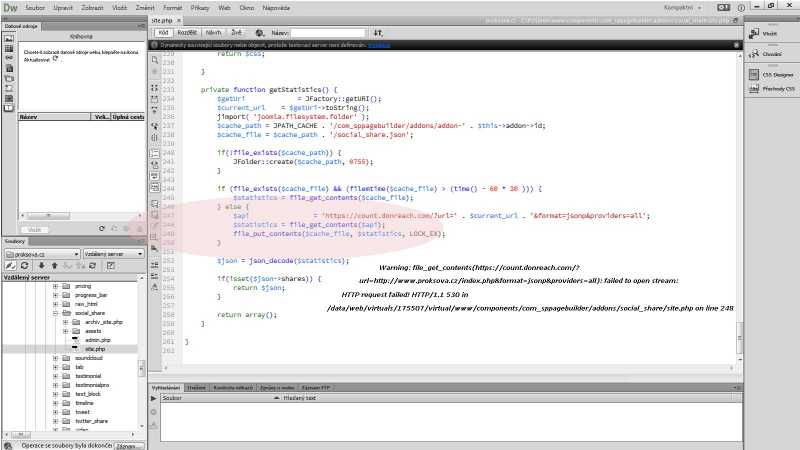Select the twitter_share folder
Image resolution: width=800 pixels, height=450 pixels.
tap(91, 421)
